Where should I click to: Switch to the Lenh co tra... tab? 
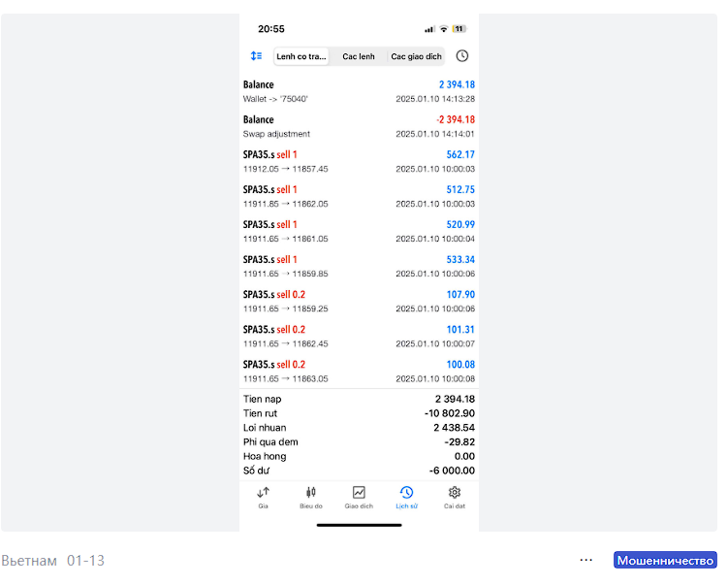coord(301,56)
